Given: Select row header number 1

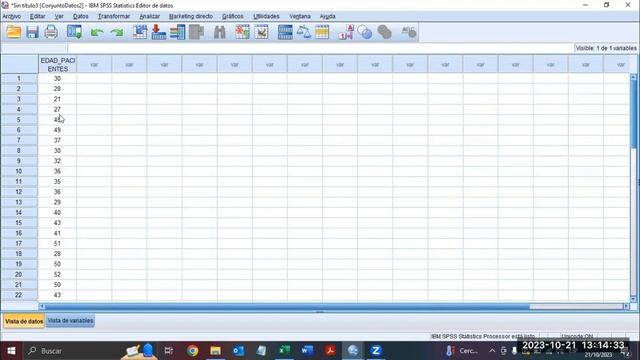Looking at the screenshot, I should pyautogui.click(x=19, y=78).
